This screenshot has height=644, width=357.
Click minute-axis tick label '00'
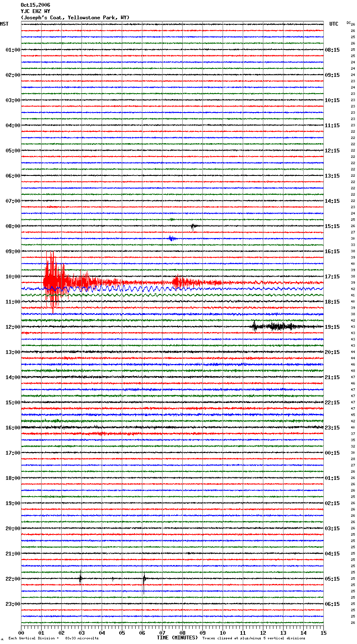tap(21, 633)
